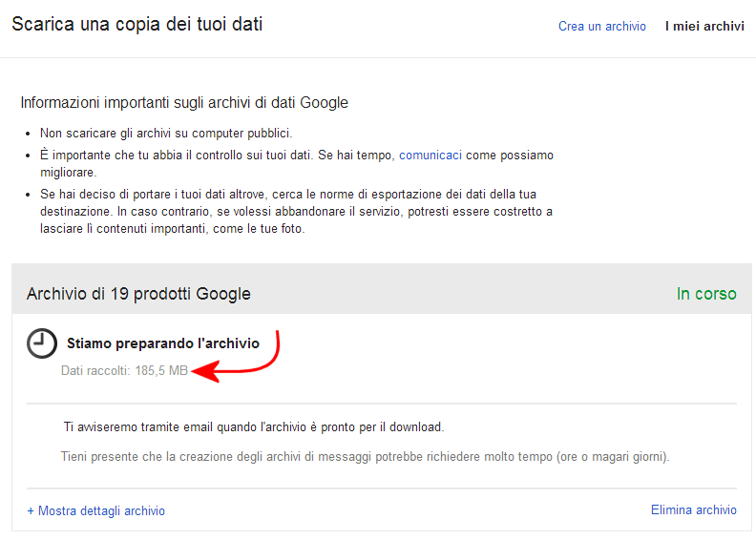
Task: Click the Dati raccolti label
Action: (94, 370)
